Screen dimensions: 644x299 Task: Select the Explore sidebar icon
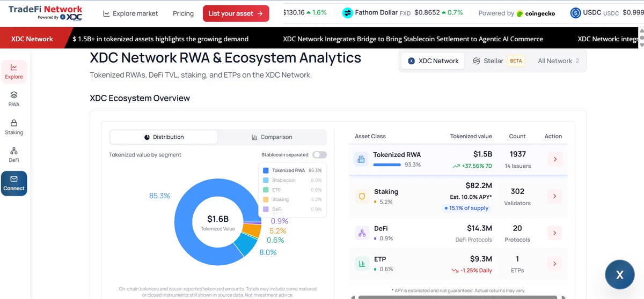[14, 71]
